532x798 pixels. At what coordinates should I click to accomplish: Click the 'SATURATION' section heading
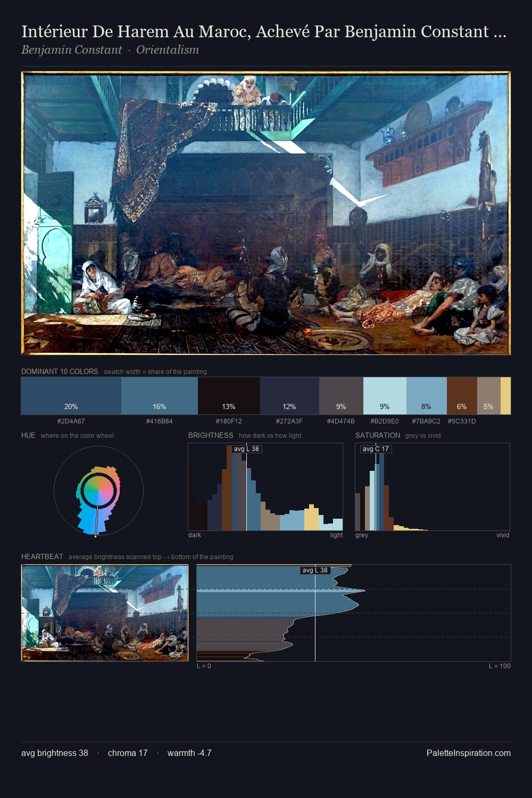coord(378,435)
